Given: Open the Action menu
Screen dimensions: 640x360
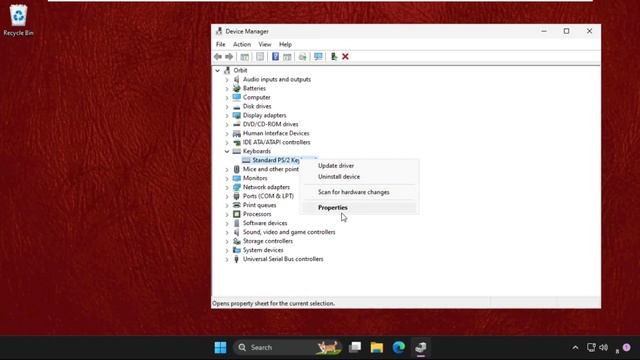Looking at the screenshot, I should (x=242, y=44).
